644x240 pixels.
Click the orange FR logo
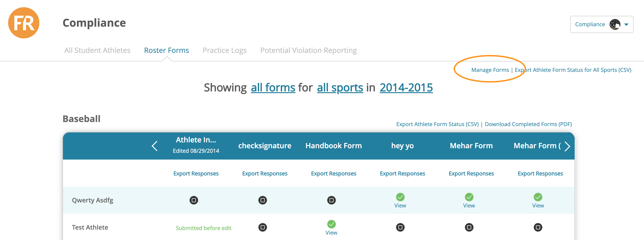pyautogui.click(x=24, y=23)
